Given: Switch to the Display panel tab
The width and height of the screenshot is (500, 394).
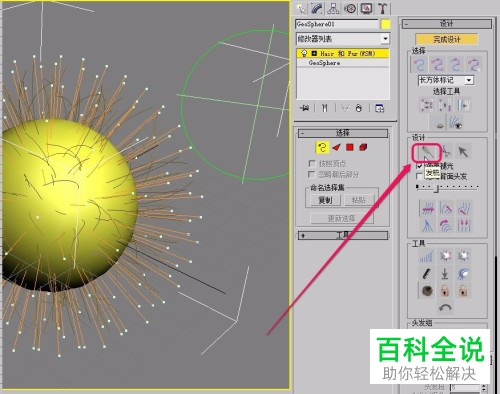Looking at the screenshot, I should pos(366,8).
